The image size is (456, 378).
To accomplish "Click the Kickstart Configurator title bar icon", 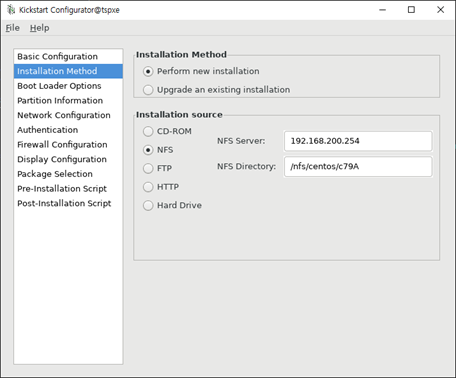I will tap(11, 10).
